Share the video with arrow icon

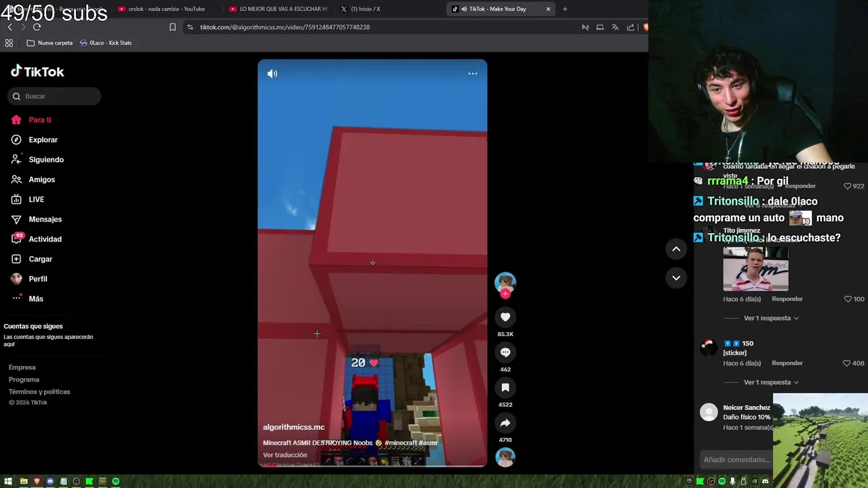(x=505, y=423)
